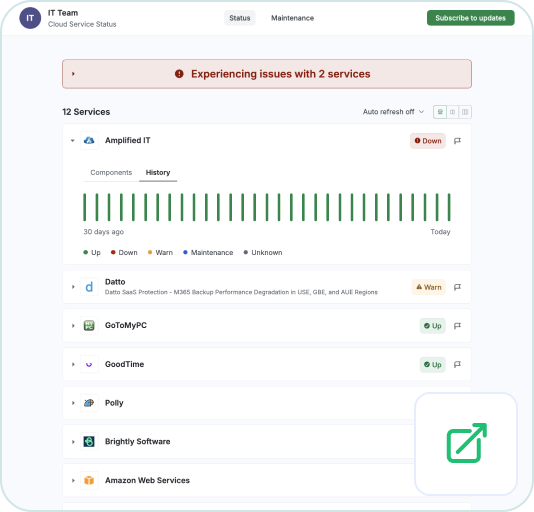
Task: Select the History tab
Action: [x=158, y=172]
